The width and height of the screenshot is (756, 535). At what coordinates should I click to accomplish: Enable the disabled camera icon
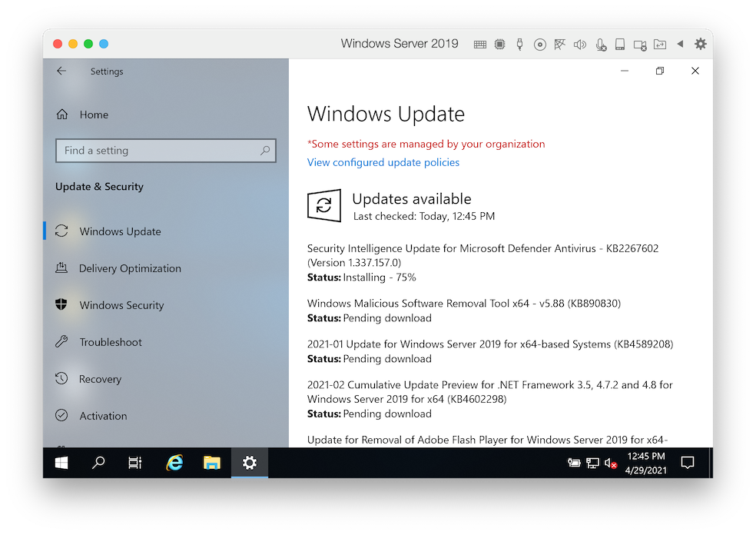640,45
